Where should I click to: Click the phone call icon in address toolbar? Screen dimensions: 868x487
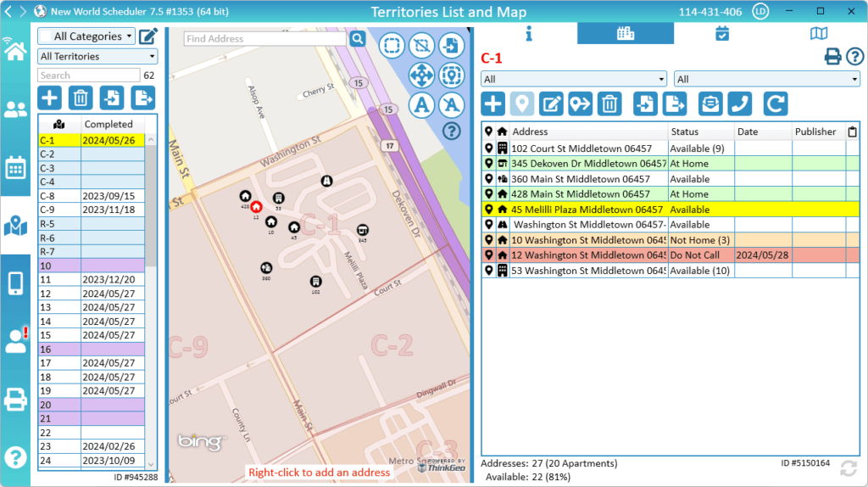[x=740, y=104]
